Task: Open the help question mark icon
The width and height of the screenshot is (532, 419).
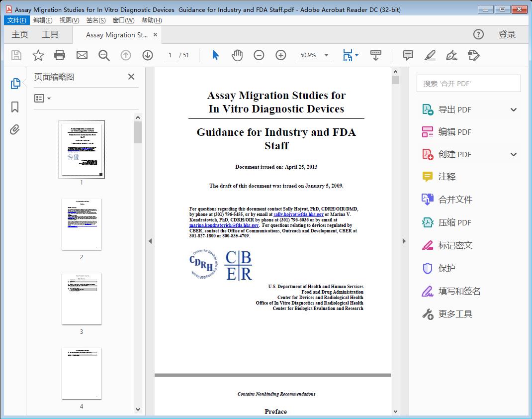Action: coord(478,34)
